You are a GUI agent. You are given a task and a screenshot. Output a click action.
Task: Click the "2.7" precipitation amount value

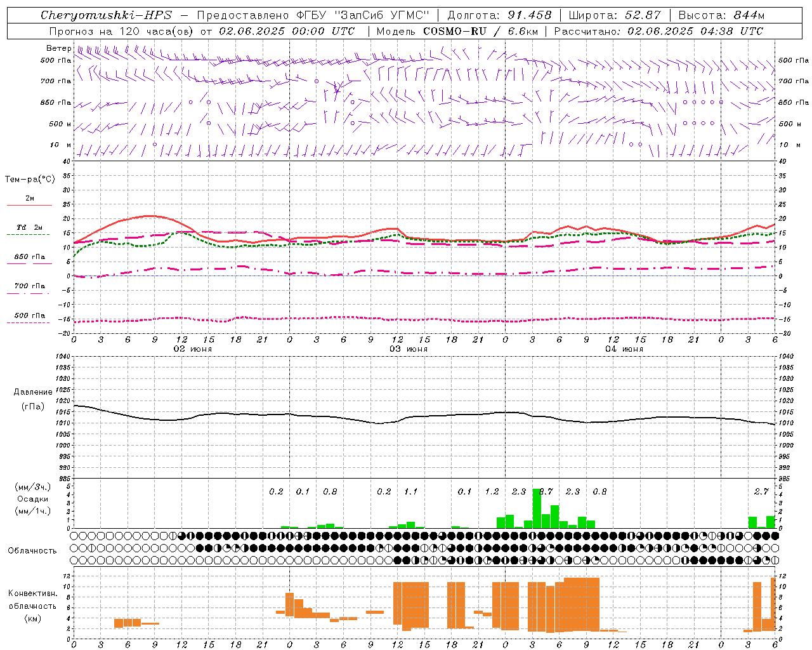click(x=761, y=492)
